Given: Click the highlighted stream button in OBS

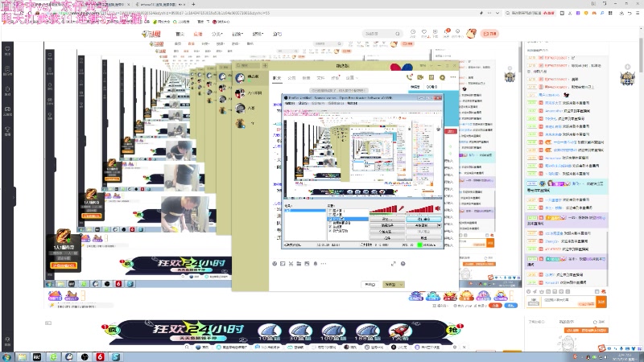Looking at the screenshot, I should point(424,219).
